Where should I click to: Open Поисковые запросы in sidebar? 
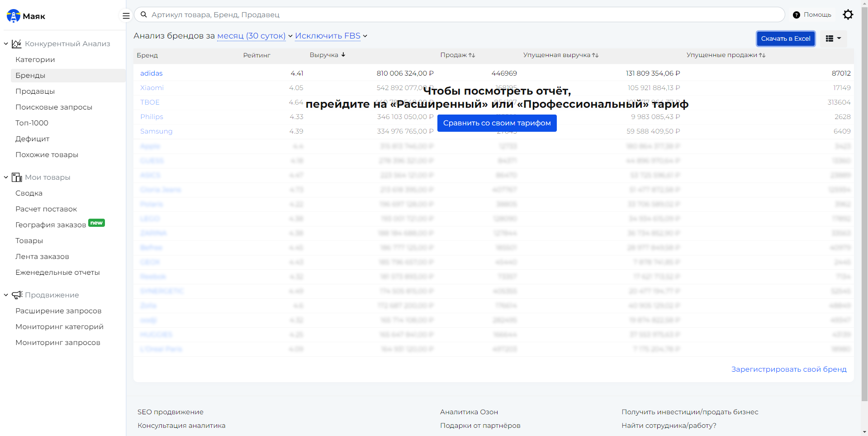pos(54,107)
